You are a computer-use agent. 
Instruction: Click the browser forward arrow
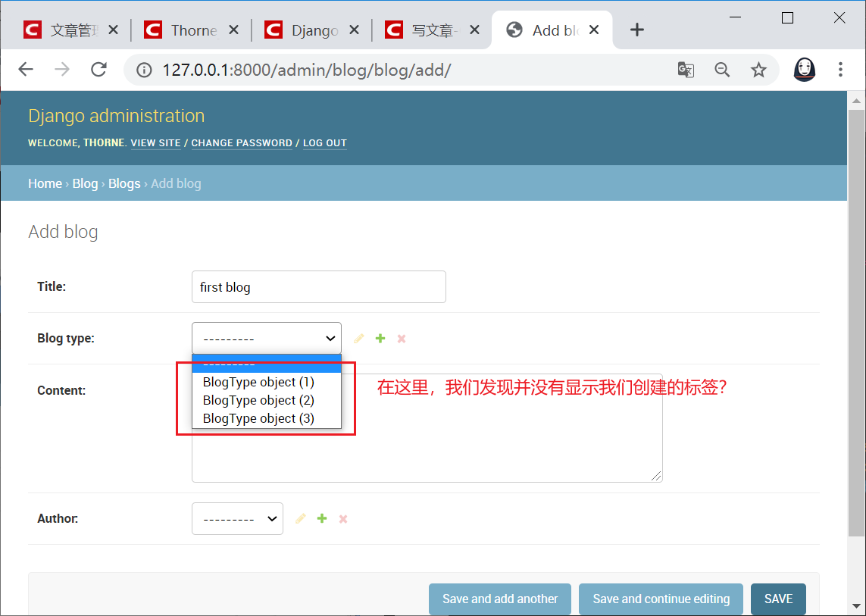pos(62,70)
